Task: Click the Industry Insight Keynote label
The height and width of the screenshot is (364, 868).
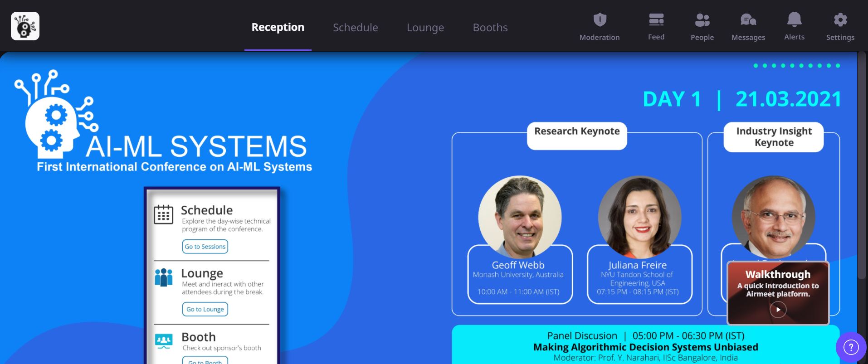Action: pos(774,137)
